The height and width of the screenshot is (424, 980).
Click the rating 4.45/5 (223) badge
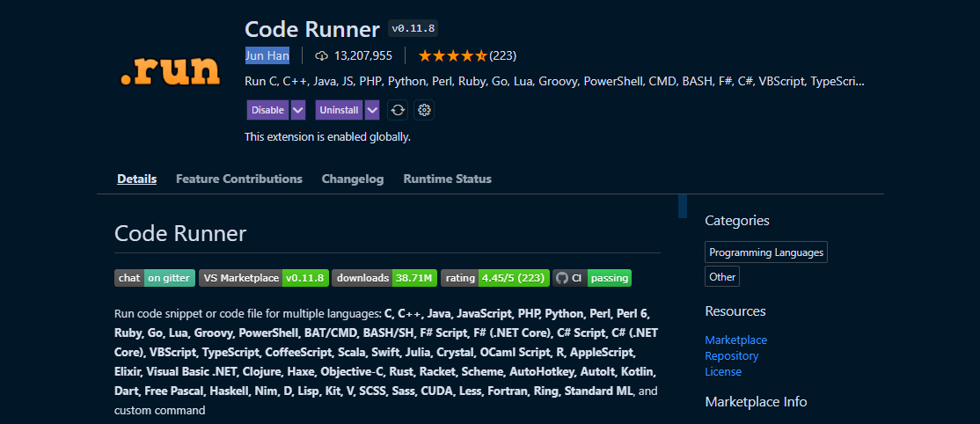coord(495,278)
